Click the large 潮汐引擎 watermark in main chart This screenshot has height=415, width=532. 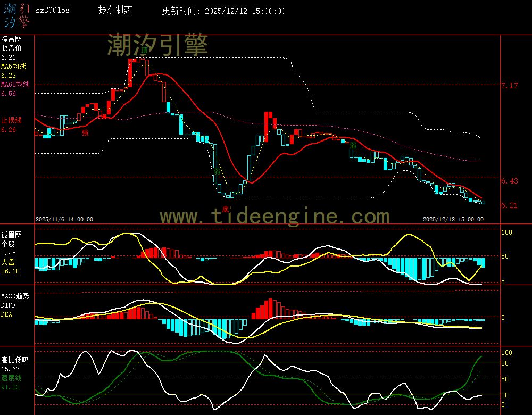click(x=157, y=45)
